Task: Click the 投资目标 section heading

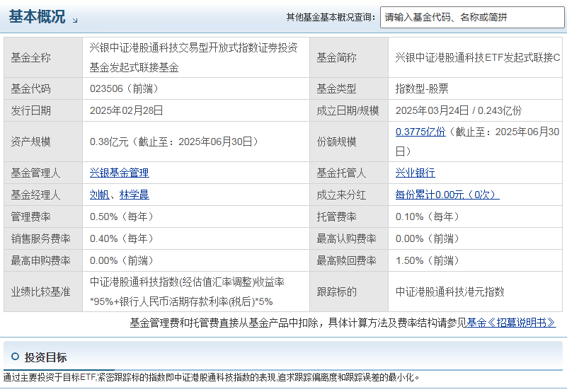Action: coord(45,357)
